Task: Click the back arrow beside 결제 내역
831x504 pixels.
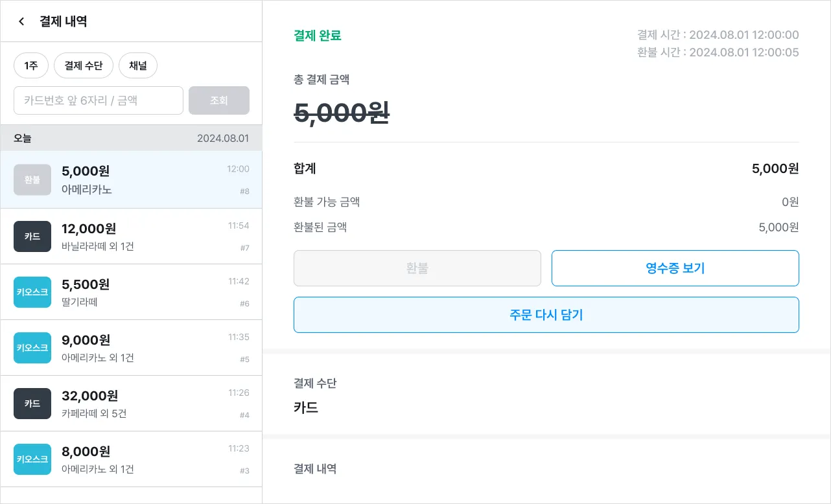Action: click(21, 21)
